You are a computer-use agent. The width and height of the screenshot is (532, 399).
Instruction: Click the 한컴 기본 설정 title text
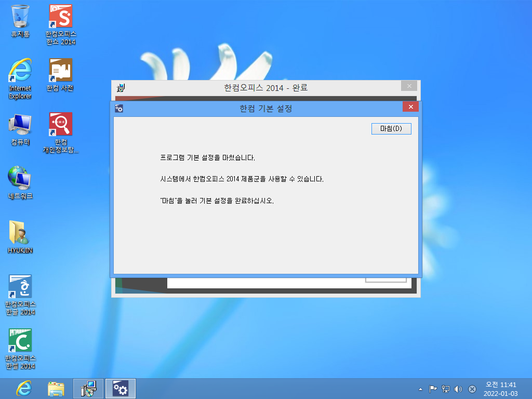pyautogui.click(x=265, y=109)
